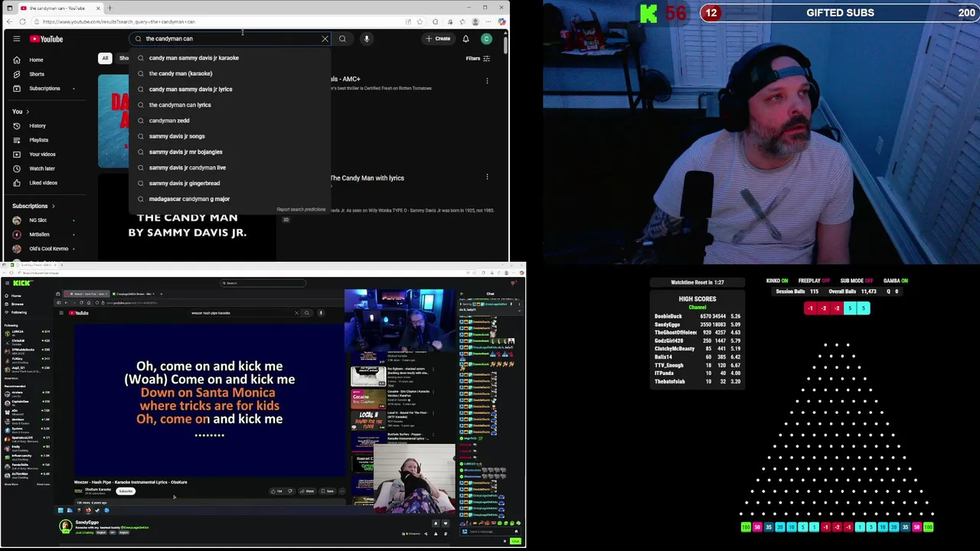
Task: Open Your videos in the sidebar
Action: coord(42,154)
